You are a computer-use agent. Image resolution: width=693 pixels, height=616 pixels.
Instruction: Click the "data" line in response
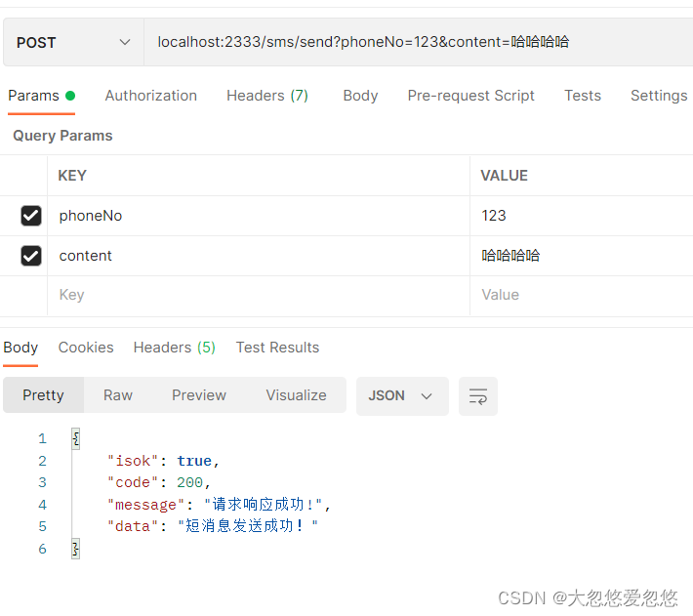(x=213, y=526)
